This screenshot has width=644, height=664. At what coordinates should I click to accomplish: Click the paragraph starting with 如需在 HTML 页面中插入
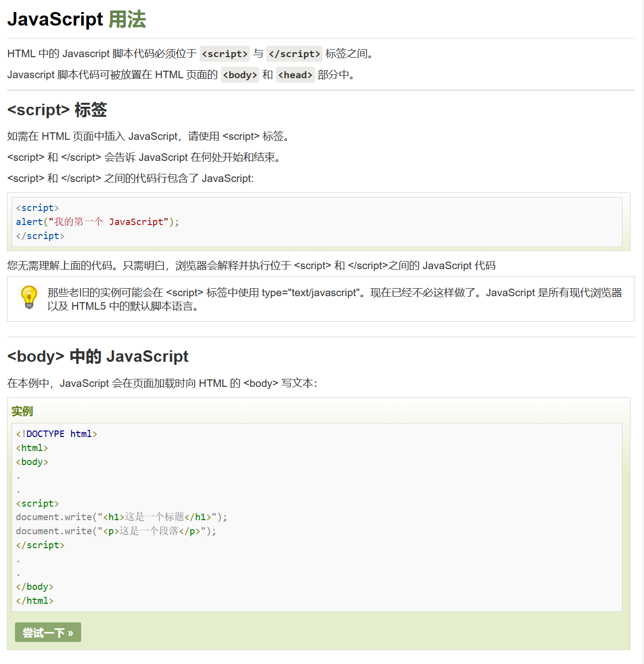[x=148, y=136]
